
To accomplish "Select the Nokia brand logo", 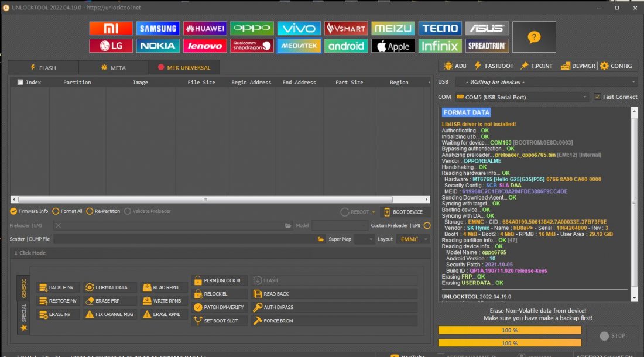I will [157, 46].
